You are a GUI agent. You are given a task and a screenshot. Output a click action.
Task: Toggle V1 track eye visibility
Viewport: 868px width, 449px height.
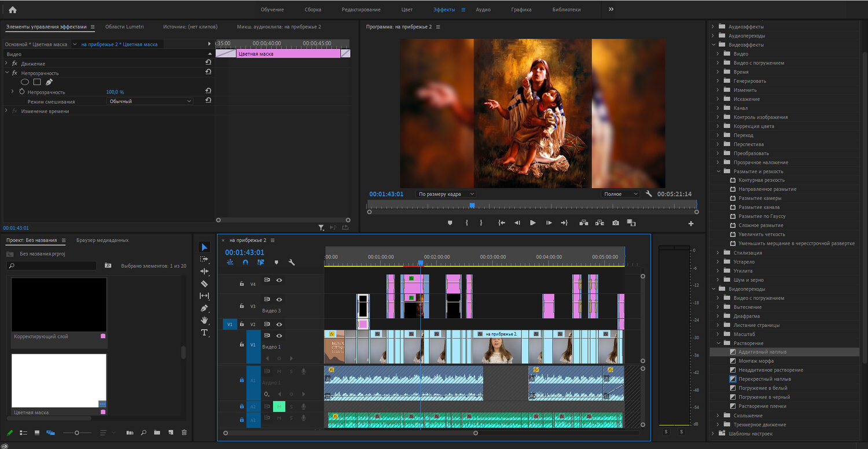(279, 336)
